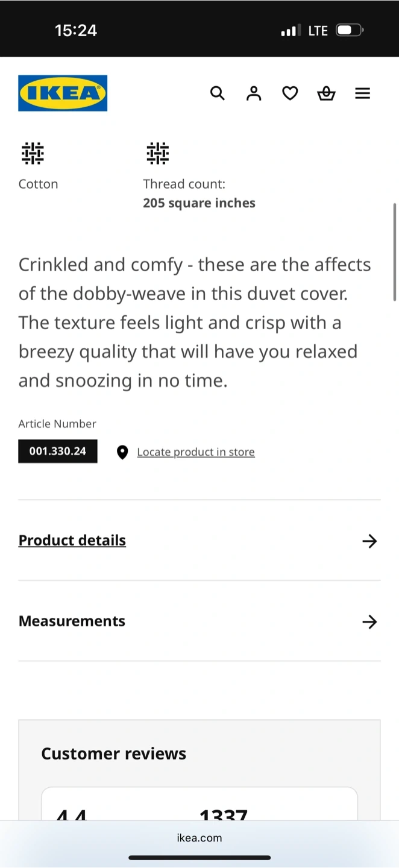This screenshot has height=868, width=399.
Task: Tap the article number 001.330.24 badge
Action: (x=58, y=451)
